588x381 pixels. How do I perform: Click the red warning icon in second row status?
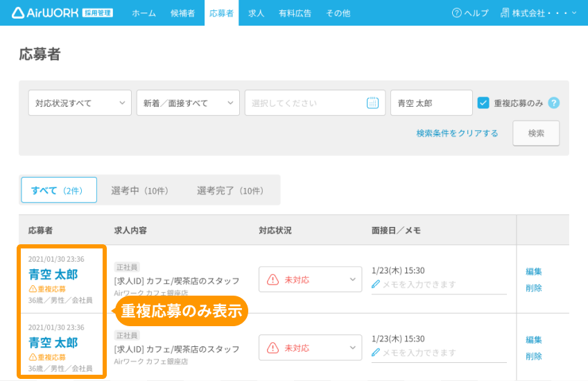(273, 348)
